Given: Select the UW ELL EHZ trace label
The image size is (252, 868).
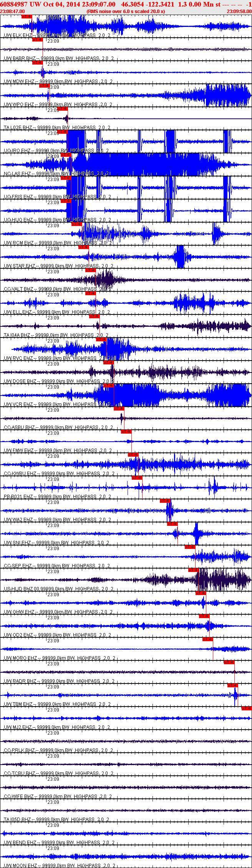Looking at the screenshot, I should pos(57,312).
